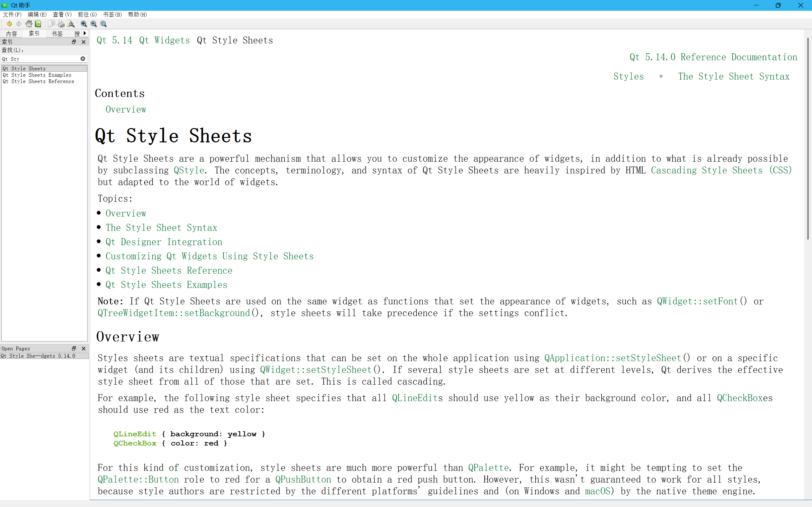Click the Zoom out magnifier icon
This screenshot has height=507, width=812.
[94, 24]
